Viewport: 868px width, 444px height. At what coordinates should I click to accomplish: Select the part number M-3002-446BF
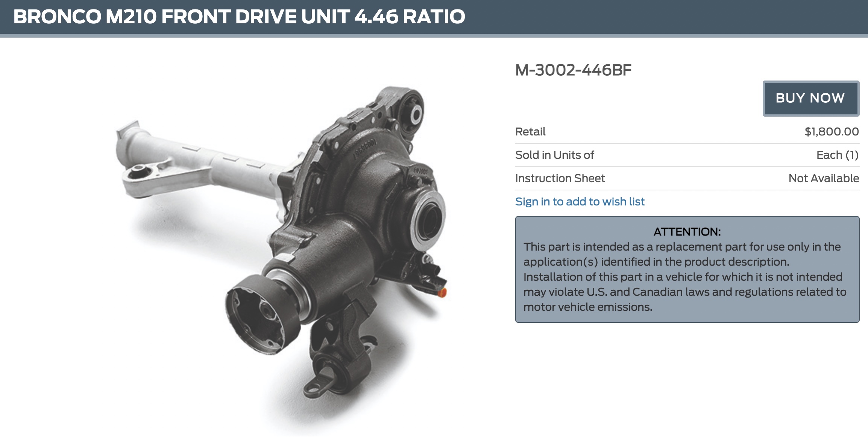pos(573,70)
